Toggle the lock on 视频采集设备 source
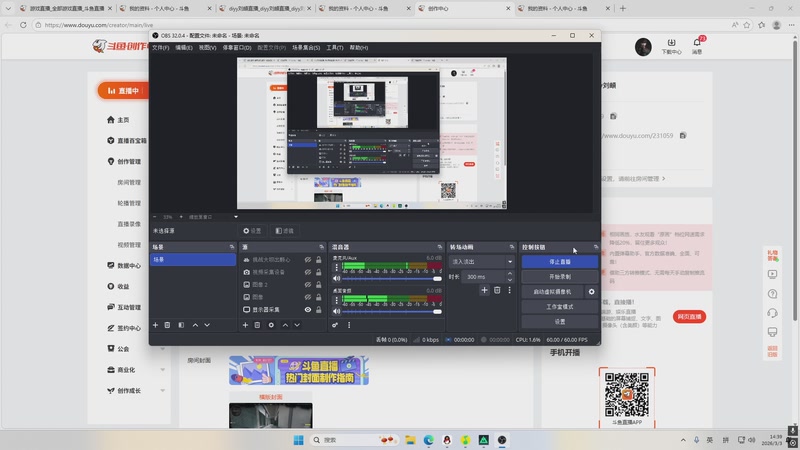 click(319, 272)
